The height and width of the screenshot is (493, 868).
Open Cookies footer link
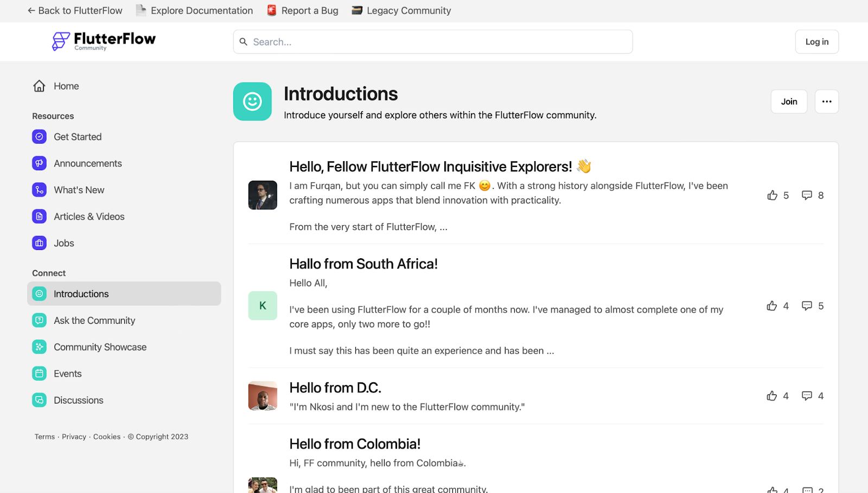(x=107, y=437)
